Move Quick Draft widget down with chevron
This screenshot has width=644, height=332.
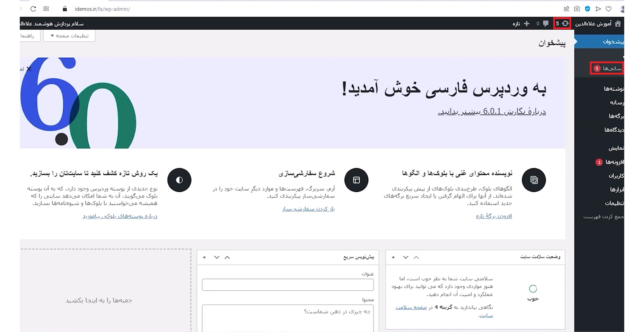(217, 257)
